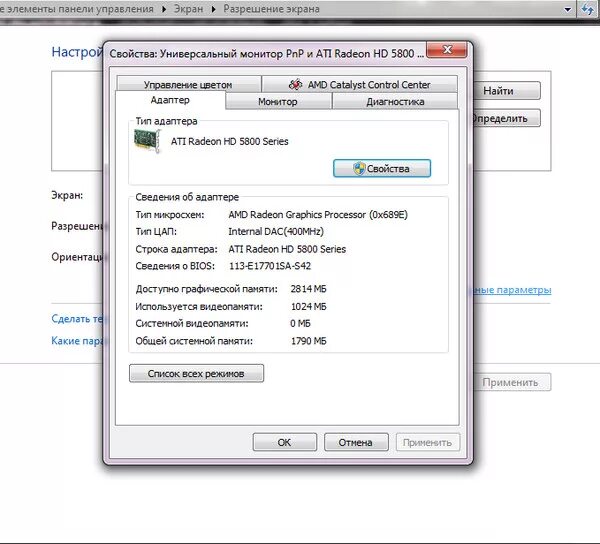Viewport: 600px width, 544px height.
Task: Expand the arrow after Экран breadcrumb
Action: (x=214, y=9)
